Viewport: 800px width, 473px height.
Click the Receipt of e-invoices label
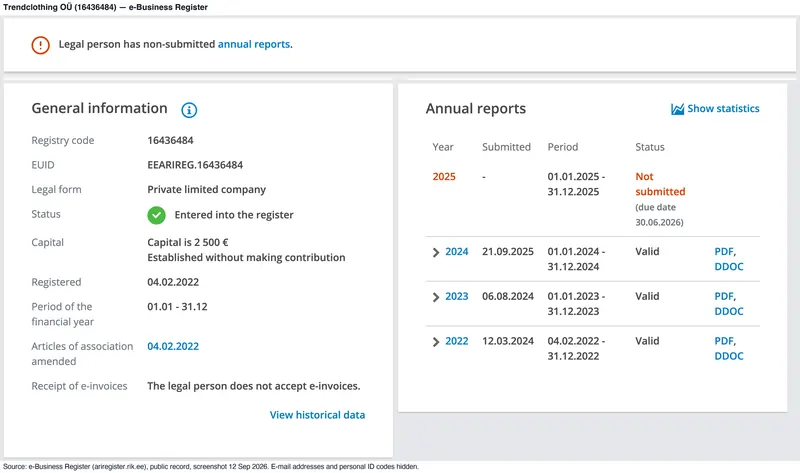(x=79, y=386)
